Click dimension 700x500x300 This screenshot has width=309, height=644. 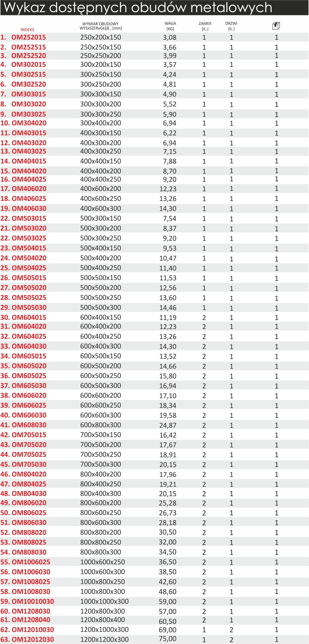point(100,464)
